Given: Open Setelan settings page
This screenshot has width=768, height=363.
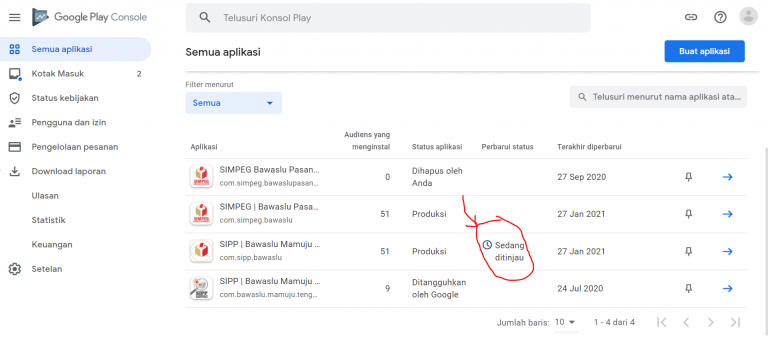Looking at the screenshot, I should tap(75, 269).
